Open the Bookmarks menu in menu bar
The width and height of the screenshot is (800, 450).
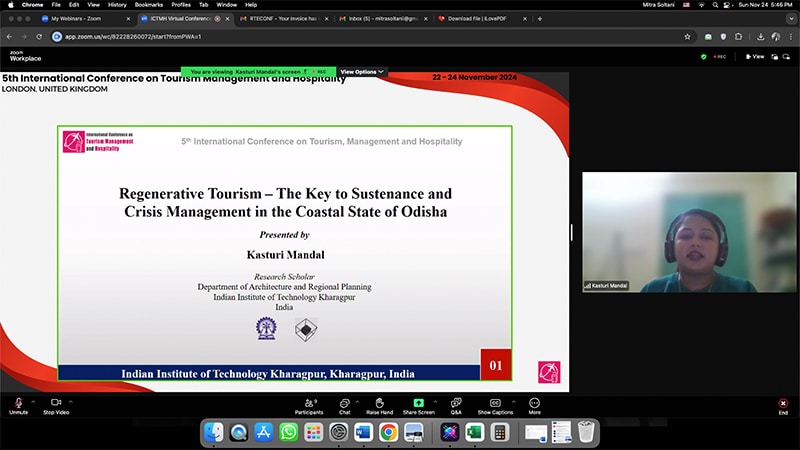148,4
